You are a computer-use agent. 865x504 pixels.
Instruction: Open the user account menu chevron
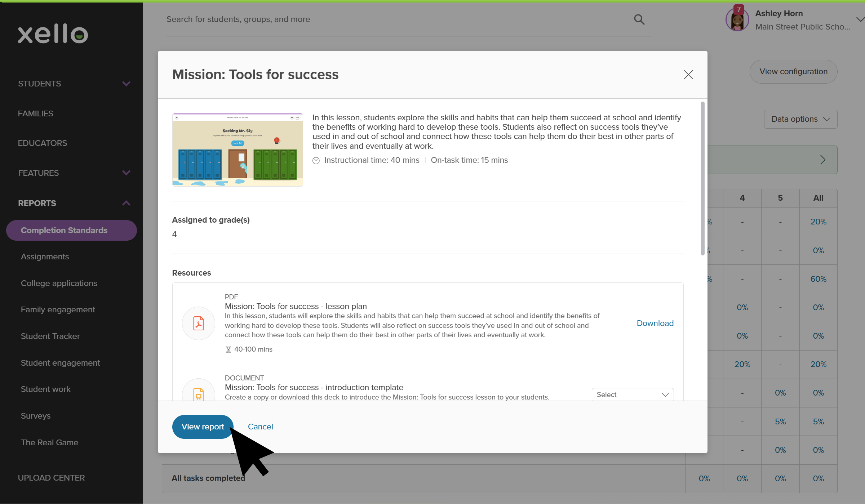tap(860, 19)
